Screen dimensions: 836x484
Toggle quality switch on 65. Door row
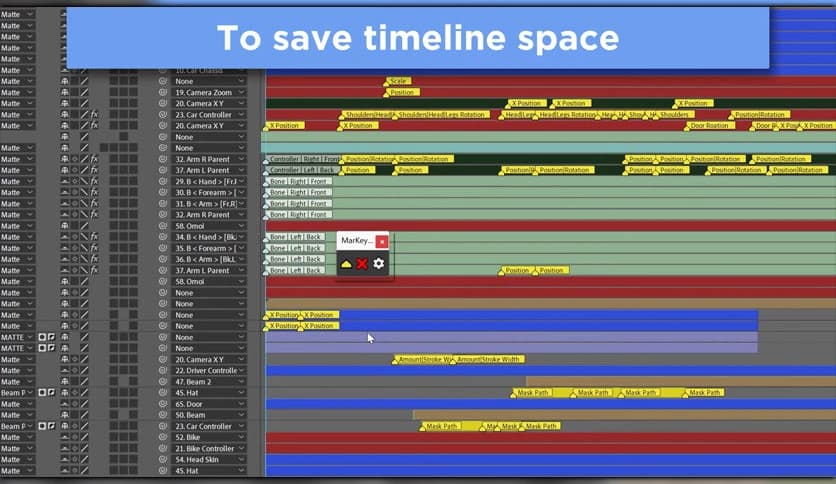84,404
